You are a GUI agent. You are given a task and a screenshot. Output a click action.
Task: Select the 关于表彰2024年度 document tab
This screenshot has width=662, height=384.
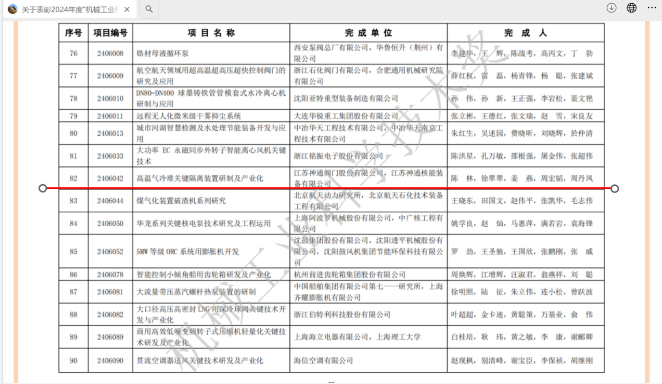[x=70, y=9]
